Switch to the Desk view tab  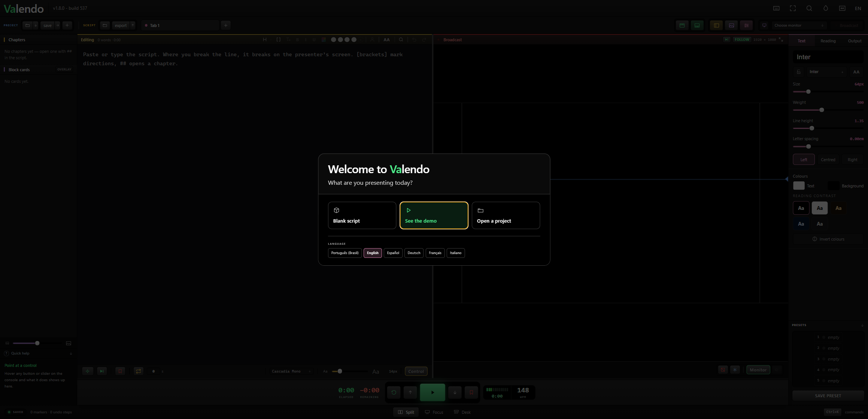pyautogui.click(x=462, y=412)
